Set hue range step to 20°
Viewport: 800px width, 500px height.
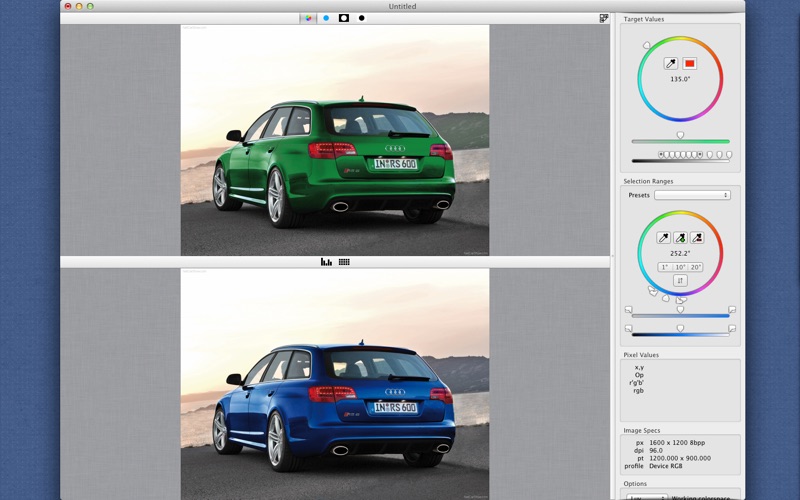point(696,267)
